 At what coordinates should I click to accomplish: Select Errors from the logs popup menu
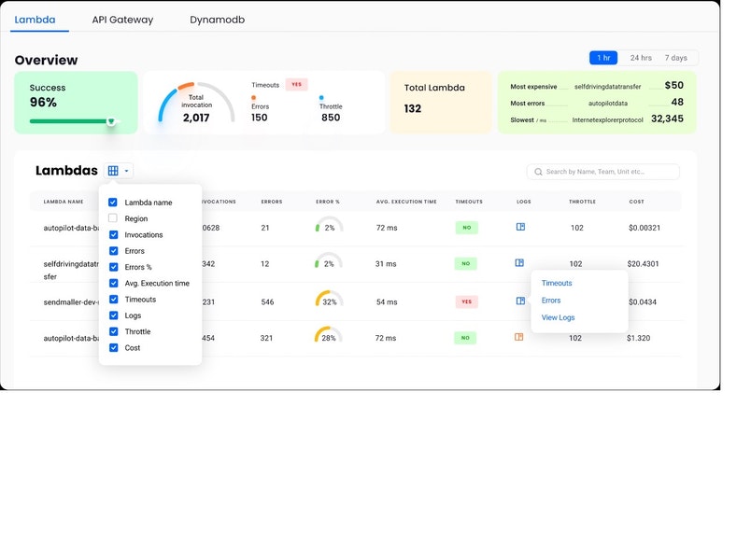coord(552,301)
